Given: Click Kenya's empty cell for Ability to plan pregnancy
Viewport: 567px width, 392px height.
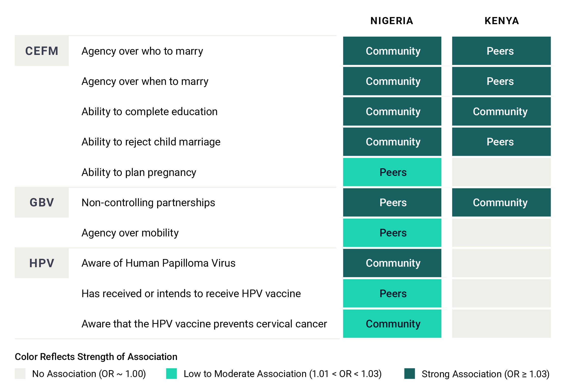Looking at the screenshot, I should click(x=501, y=172).
